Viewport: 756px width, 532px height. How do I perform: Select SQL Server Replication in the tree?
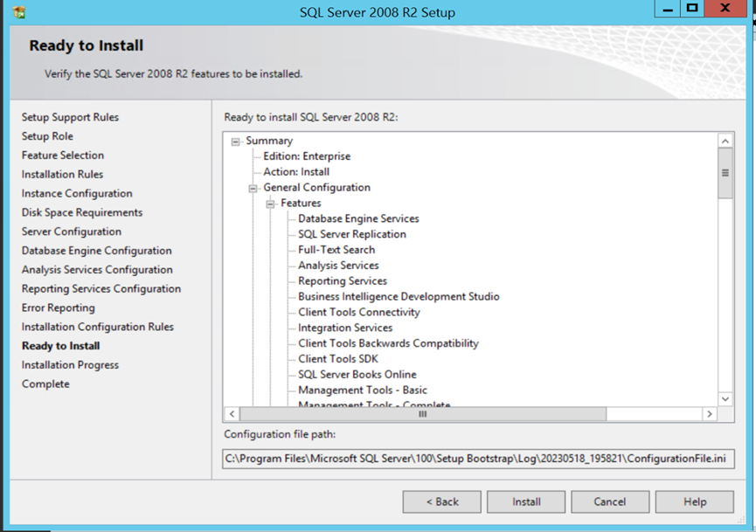(x=352, y=234)
